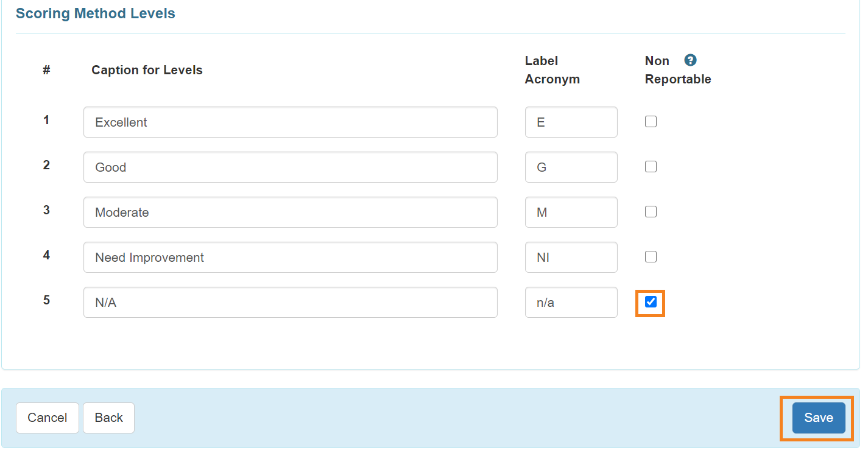Screen dimensions: 868x456
Task: Edit the NI label acronym field
Action: click(571, 258)
